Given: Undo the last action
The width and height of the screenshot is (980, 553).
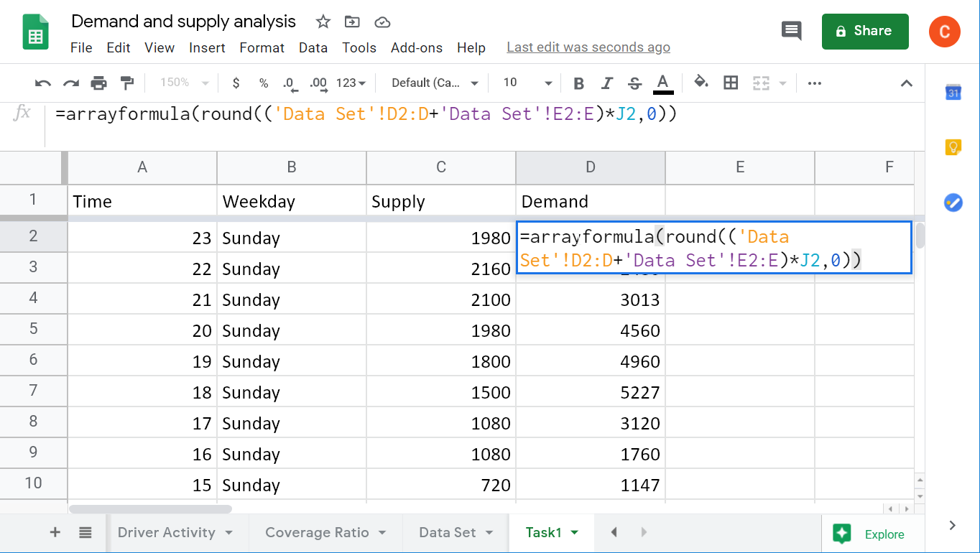Looking at the screenshot, I should coord(43,83).
